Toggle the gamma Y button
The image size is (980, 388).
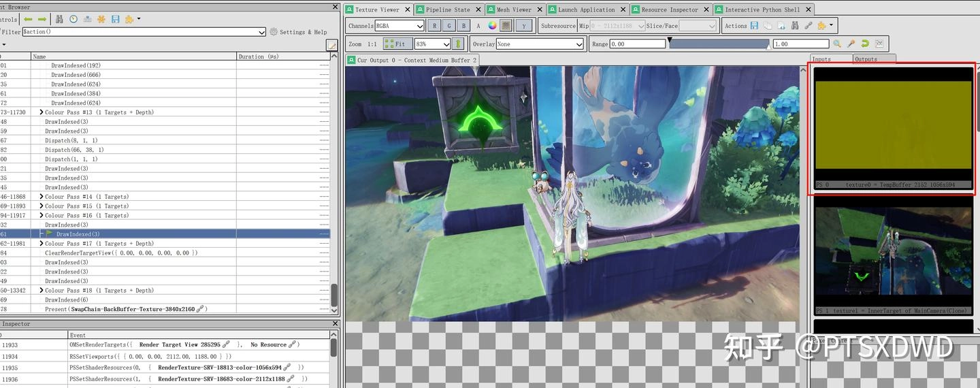[524, 25]
